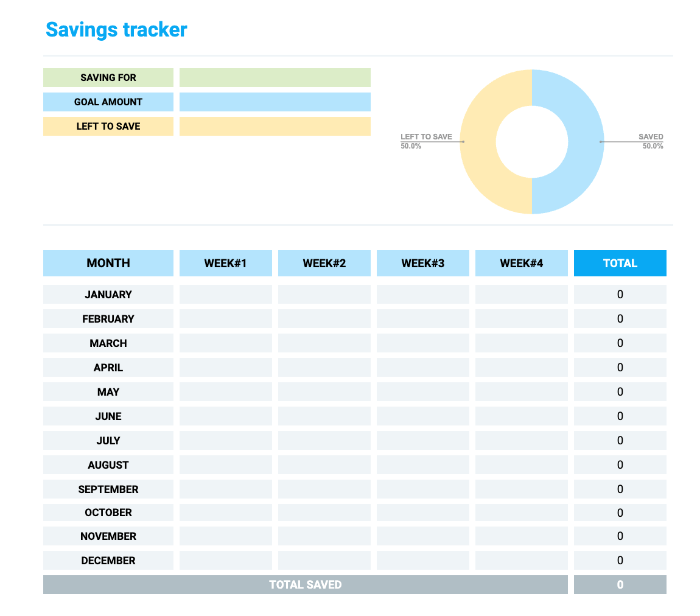This screenshot has width=700, height=616.
Task: Click January's WEEK#1 cell
Action: point(225,295)
